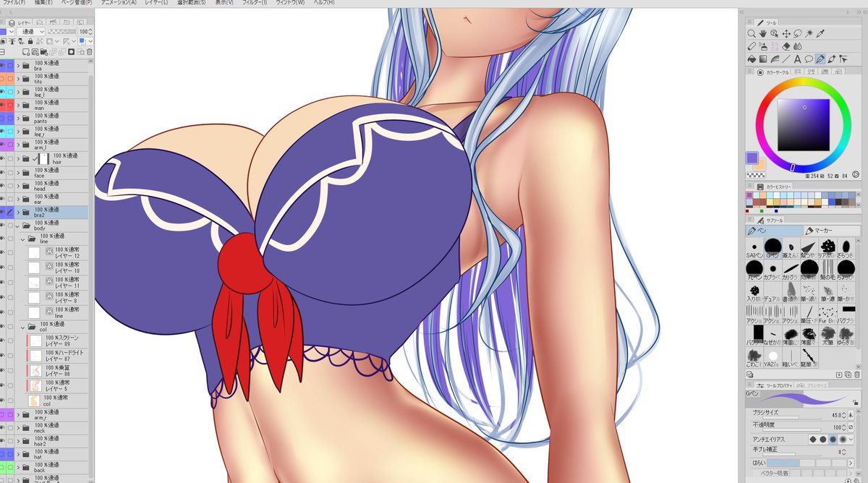Screen dimensions: 868x483
Task: Toggle visibility of レイヤー 89
Action: pos(3,341)
